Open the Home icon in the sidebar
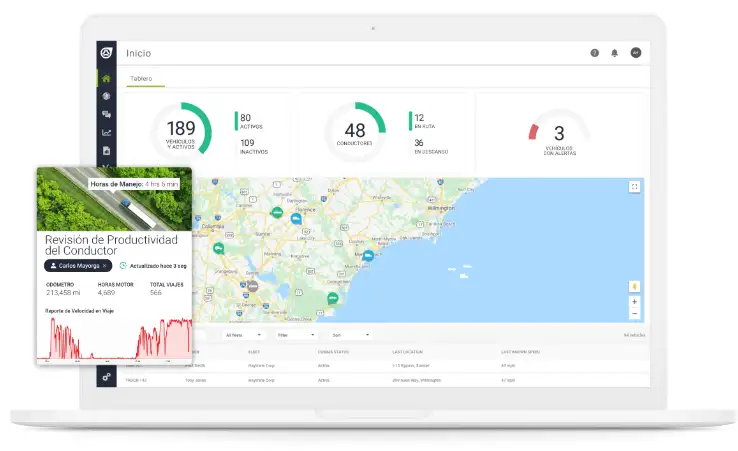This screenshot has width=738, height=451. [106, 79]
